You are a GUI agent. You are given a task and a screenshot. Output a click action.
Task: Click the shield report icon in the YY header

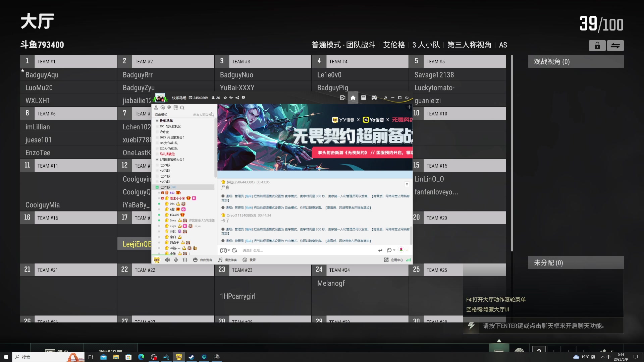point(243,98)
